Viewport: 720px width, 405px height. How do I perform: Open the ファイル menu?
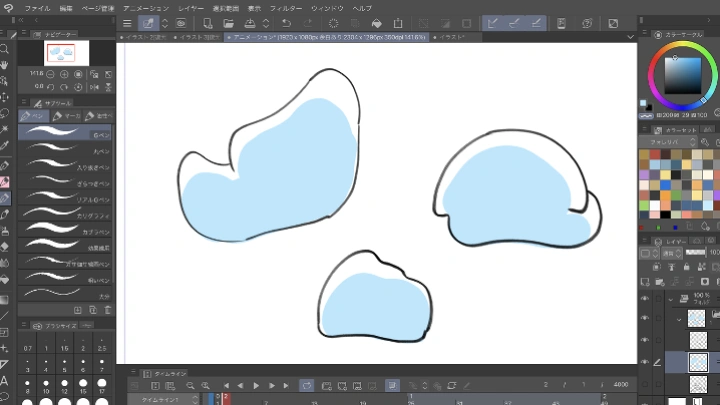(x=37, y=8)
